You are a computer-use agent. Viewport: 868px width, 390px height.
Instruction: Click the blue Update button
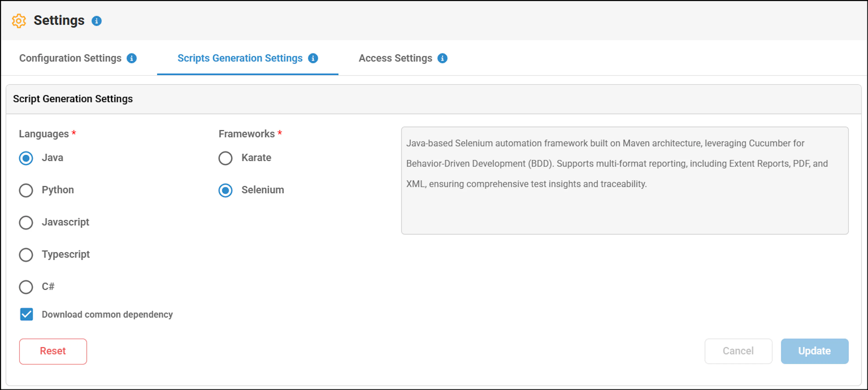point(814,351)
